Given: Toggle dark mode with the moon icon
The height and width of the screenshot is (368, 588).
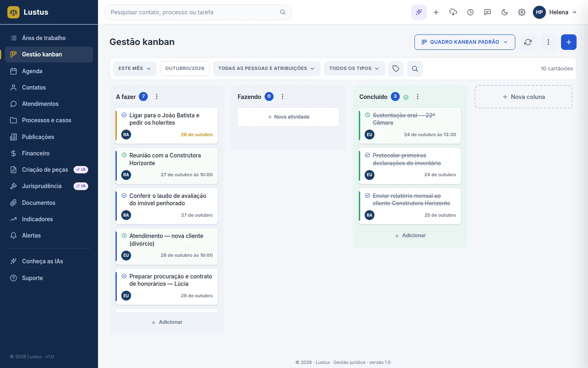Looking at the screenshot, I should click(x=505, y=12).
